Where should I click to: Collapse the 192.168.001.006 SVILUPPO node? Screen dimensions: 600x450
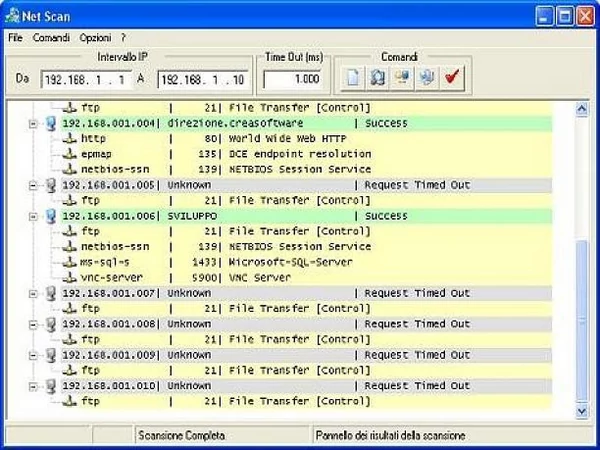point(33,217)
